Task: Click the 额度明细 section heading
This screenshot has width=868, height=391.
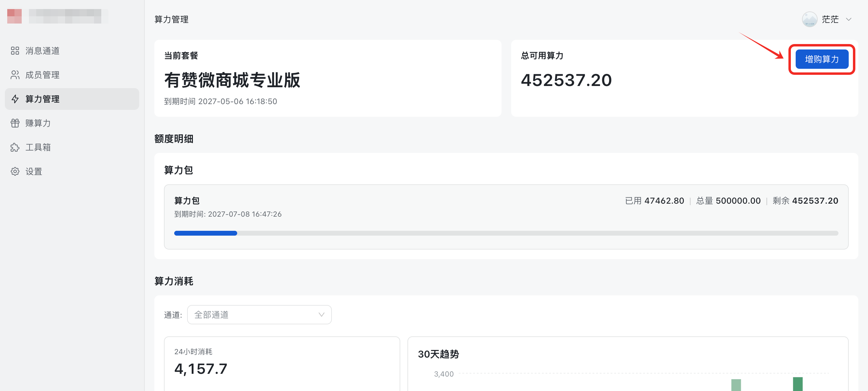Action: [x=174, y=139]
